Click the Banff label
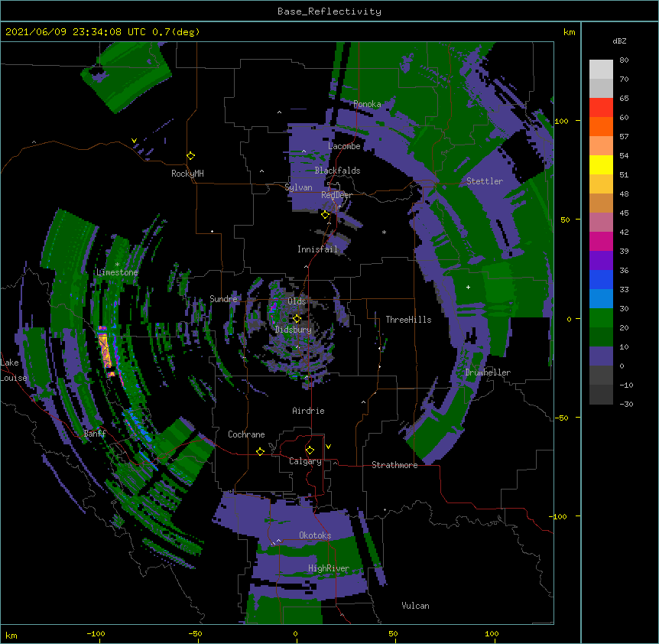 point(95,434)
